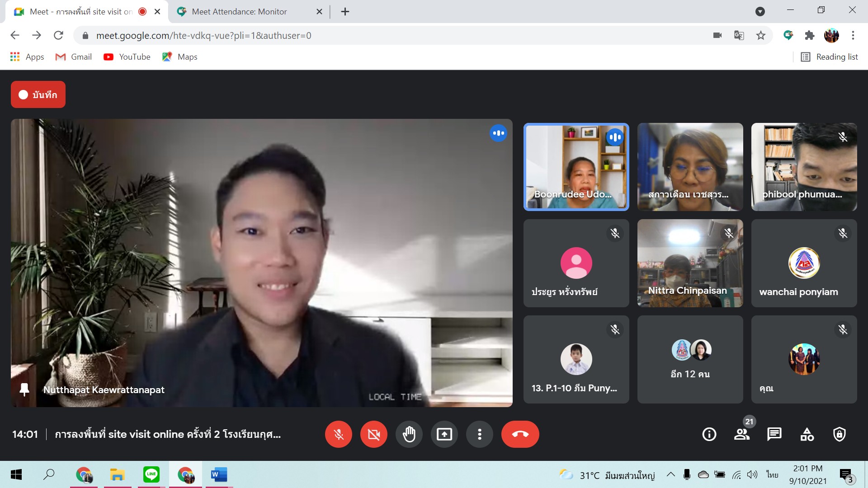Show the participants list

pyautogui.click(x=741, y=434)
